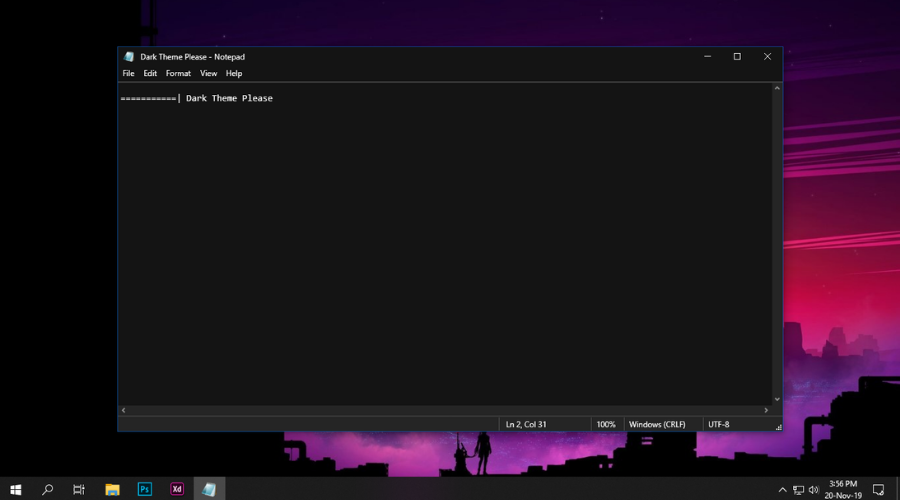Click the Notepad icon in the title bar
Screen dimensions: 900x500
(129, 57)
